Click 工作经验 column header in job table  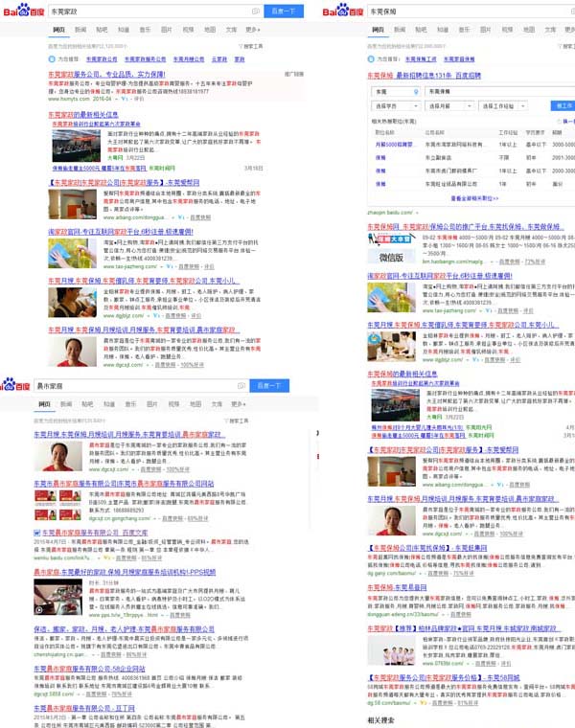(508, 133)
